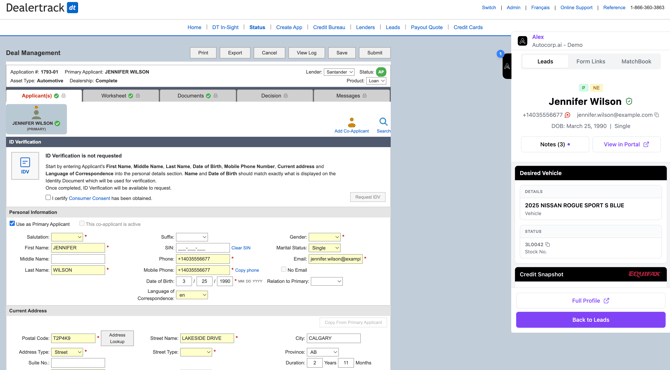Click the Alex profile avatar icon
The height and width of the screenshot is (370, 670).
[522, 41]
